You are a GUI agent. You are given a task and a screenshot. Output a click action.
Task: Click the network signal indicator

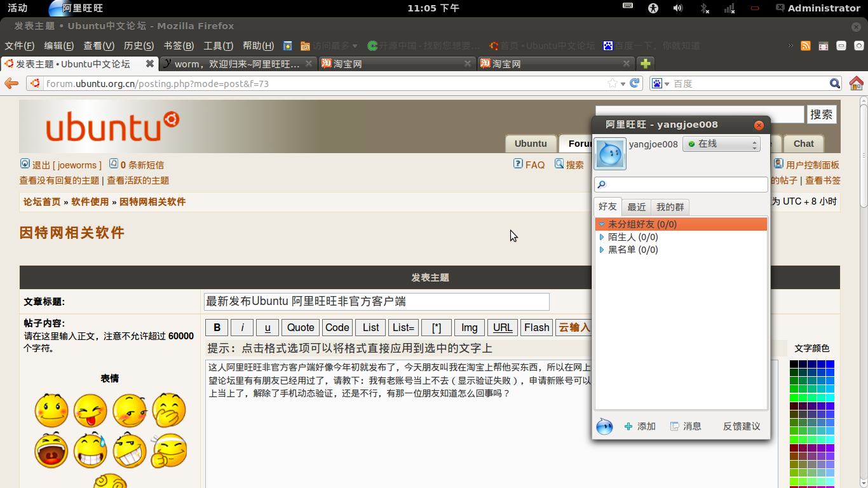point(729,8)
